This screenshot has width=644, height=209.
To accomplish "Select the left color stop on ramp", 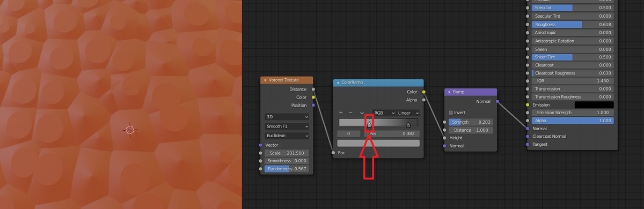I will [369, 124].
